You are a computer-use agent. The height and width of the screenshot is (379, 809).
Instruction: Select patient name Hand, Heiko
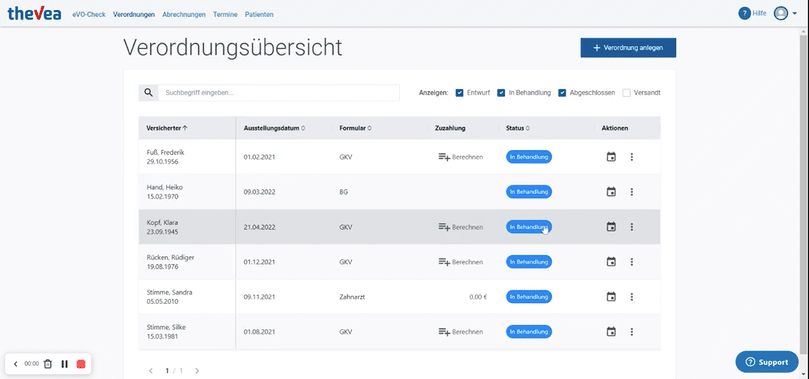coord(165,188)
